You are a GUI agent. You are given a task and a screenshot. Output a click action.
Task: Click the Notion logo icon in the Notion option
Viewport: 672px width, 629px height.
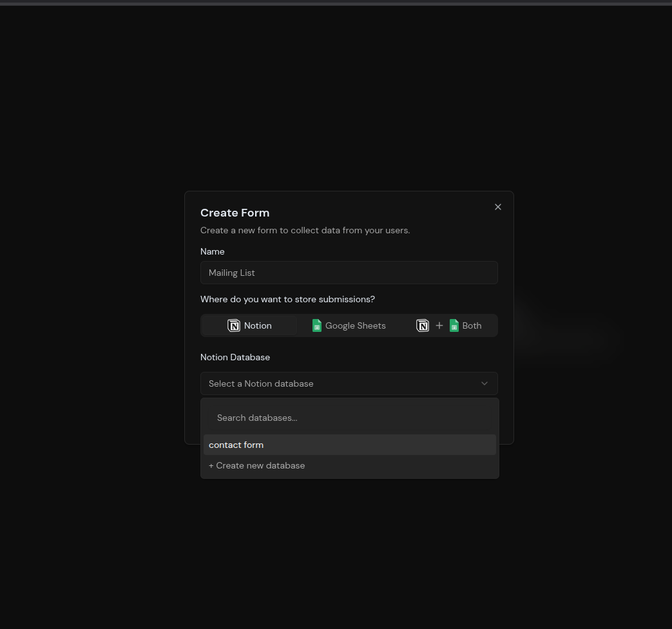pos(234,325)
